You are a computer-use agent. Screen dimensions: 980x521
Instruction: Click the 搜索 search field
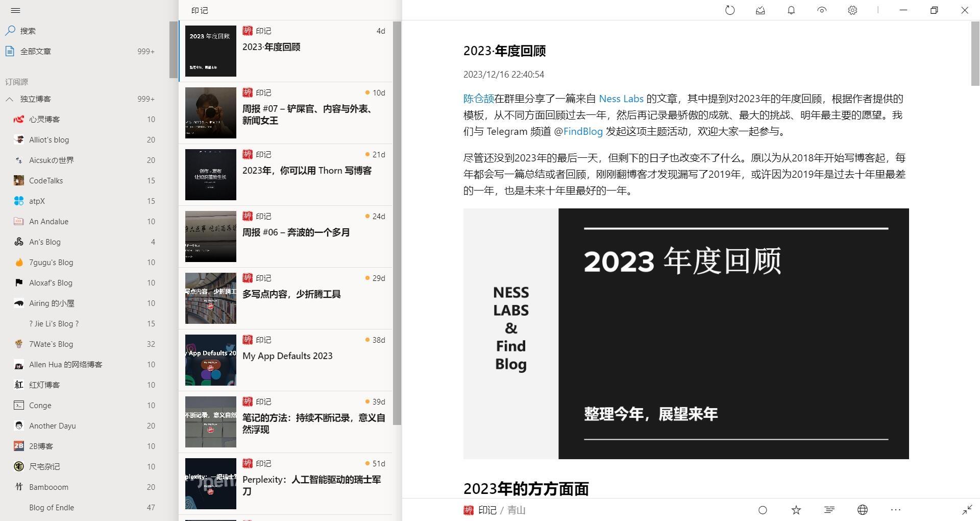[28, 31]
